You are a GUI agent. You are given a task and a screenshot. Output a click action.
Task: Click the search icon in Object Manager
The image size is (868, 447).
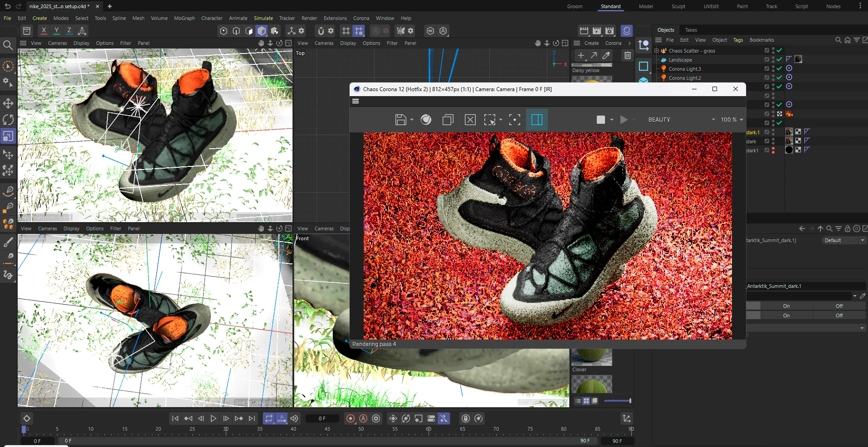[839, 40]
